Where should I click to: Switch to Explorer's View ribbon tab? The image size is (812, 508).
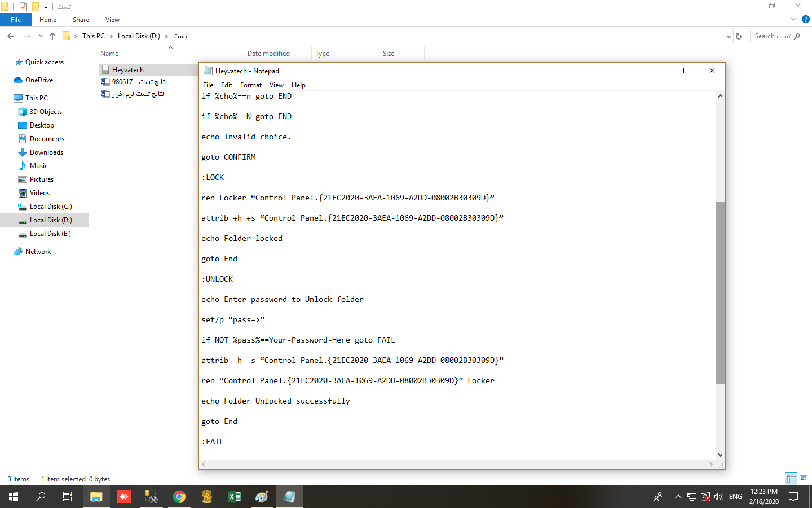click(112, 20)
